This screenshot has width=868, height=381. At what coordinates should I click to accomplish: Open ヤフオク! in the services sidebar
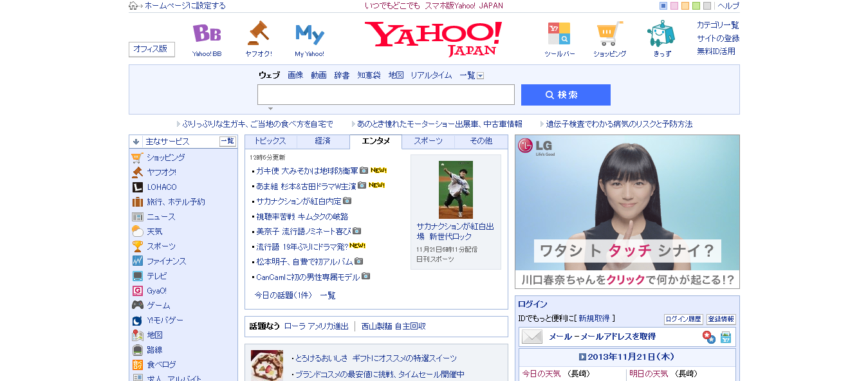click(x=161, y=172)
